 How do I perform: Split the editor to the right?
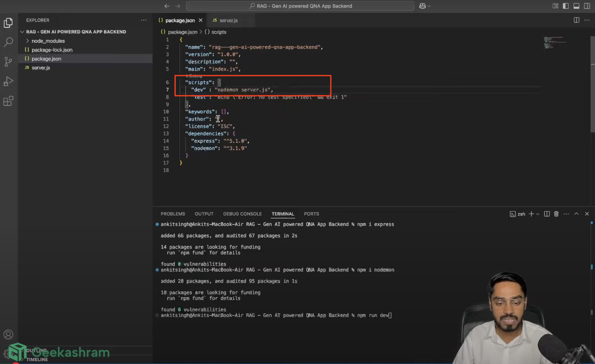[576, 20]
